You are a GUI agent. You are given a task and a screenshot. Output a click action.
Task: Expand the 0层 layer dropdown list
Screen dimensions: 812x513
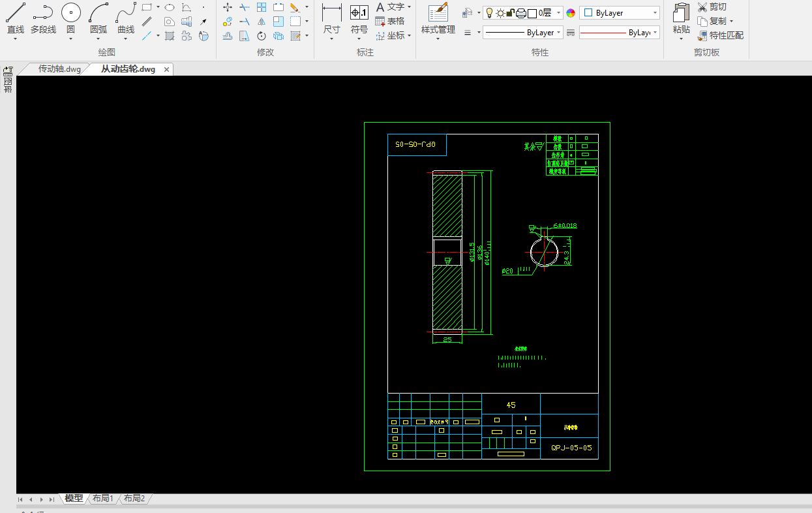pyautogui.click(x=559, y=13)
